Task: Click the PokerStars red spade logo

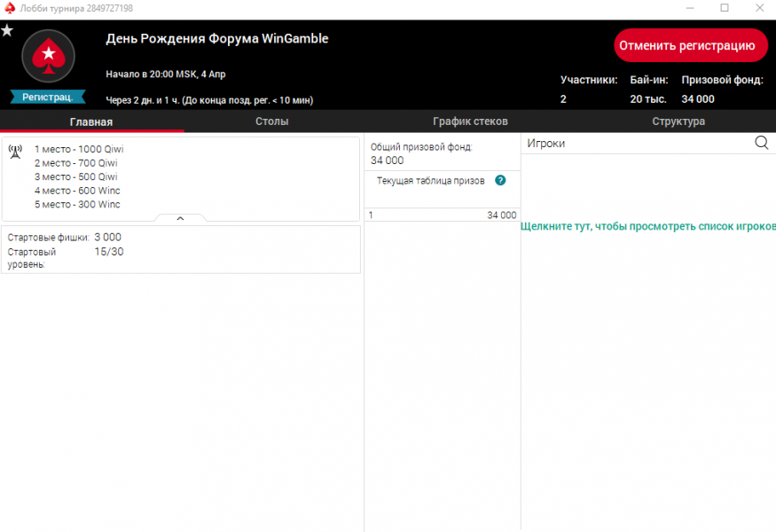Action: pyautogui.click(x=47, y=59)
